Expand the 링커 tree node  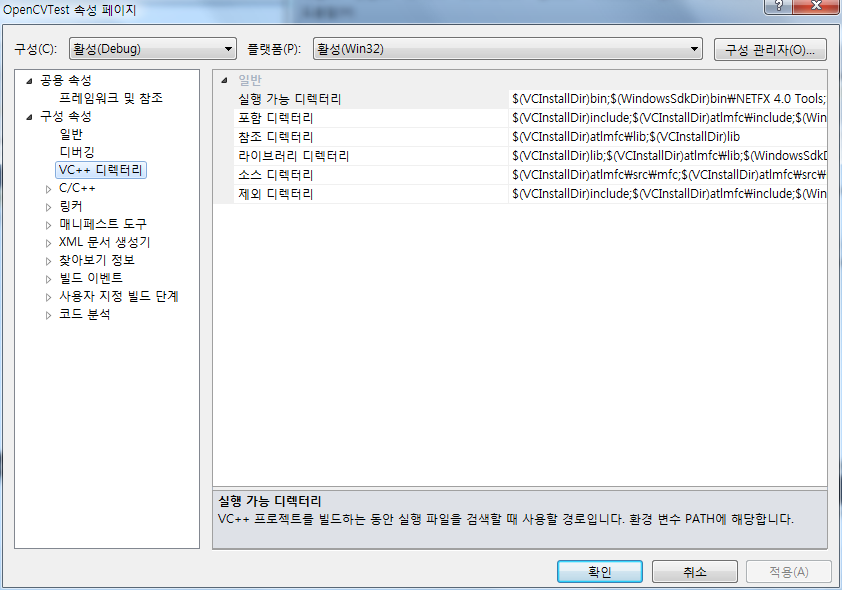47,206
